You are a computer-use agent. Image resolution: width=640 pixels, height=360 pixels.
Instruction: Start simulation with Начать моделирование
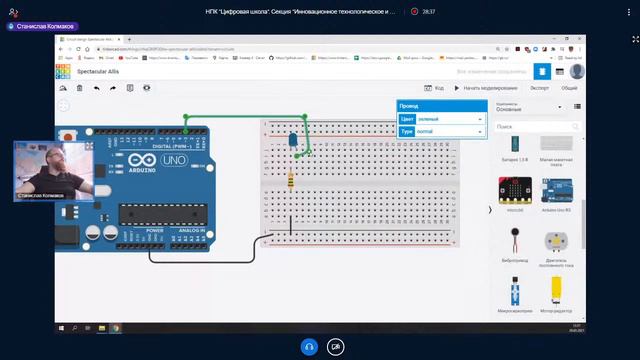pyautogui.click(x=486, y=88)
